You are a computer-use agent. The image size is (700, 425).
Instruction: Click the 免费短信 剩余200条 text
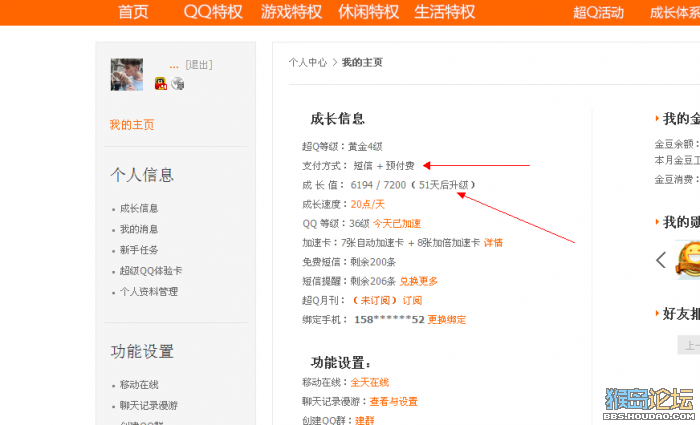pos(349,262)
